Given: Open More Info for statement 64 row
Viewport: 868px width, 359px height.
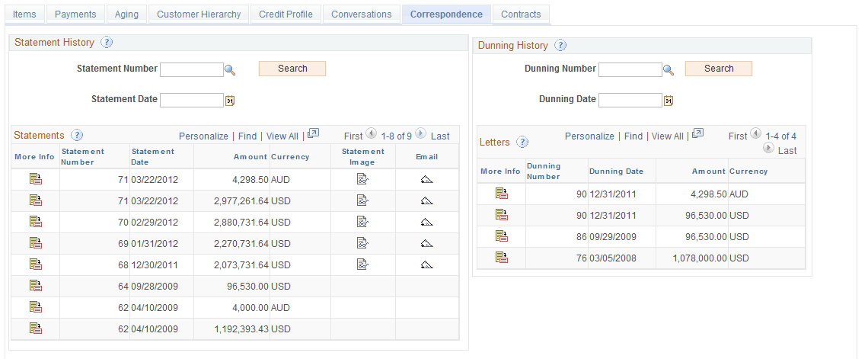Looking at the screenshot, I should point(36,286).
